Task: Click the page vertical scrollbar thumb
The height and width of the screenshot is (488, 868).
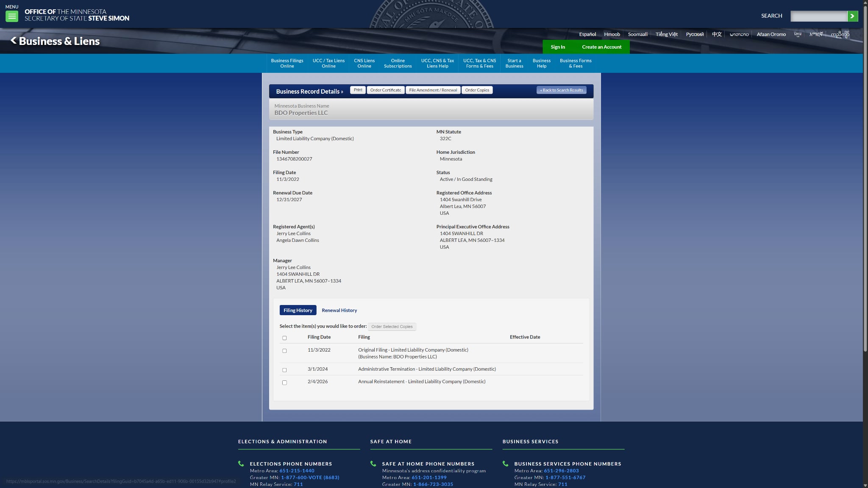Action: 865,178
